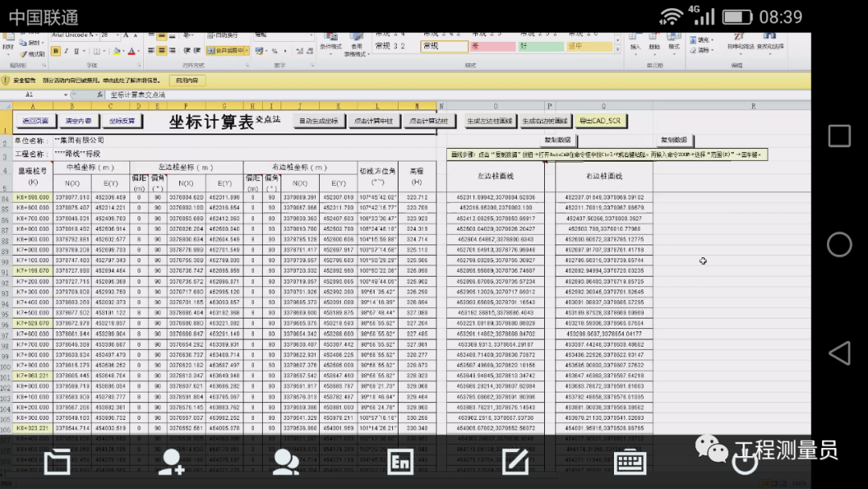Open the font color dropdown arrow

[x=138, y=51]
